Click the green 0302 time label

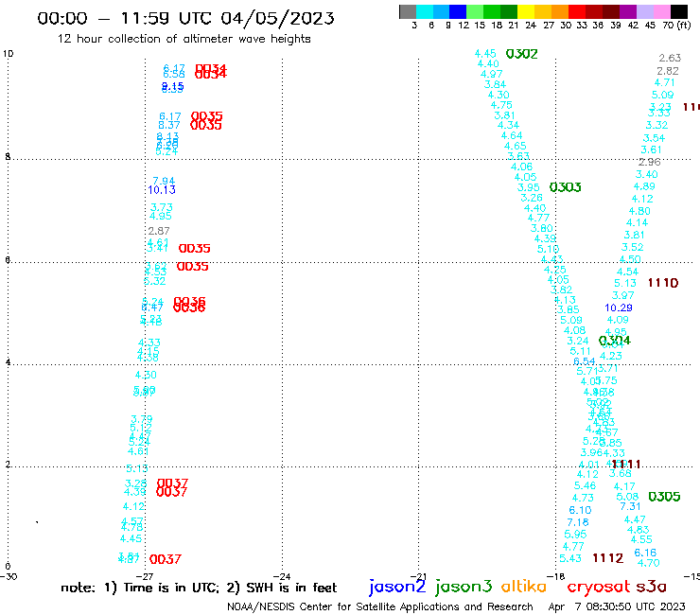[521, 54]
